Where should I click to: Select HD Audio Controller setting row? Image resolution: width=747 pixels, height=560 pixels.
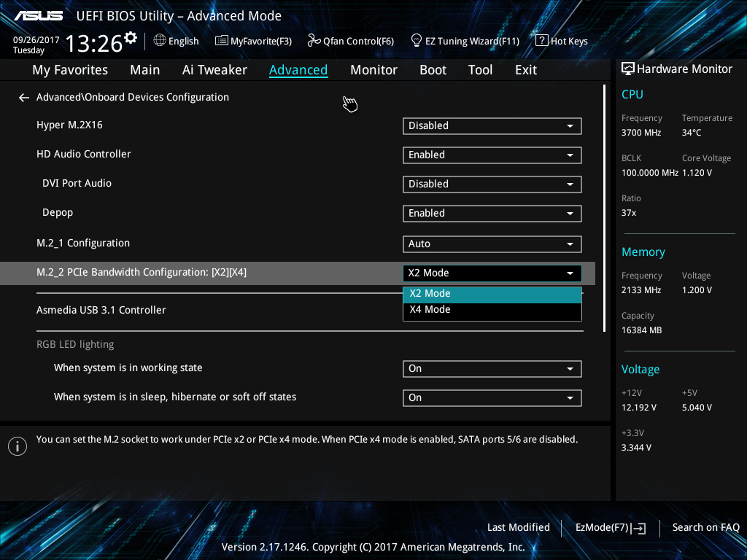point(83,155)
